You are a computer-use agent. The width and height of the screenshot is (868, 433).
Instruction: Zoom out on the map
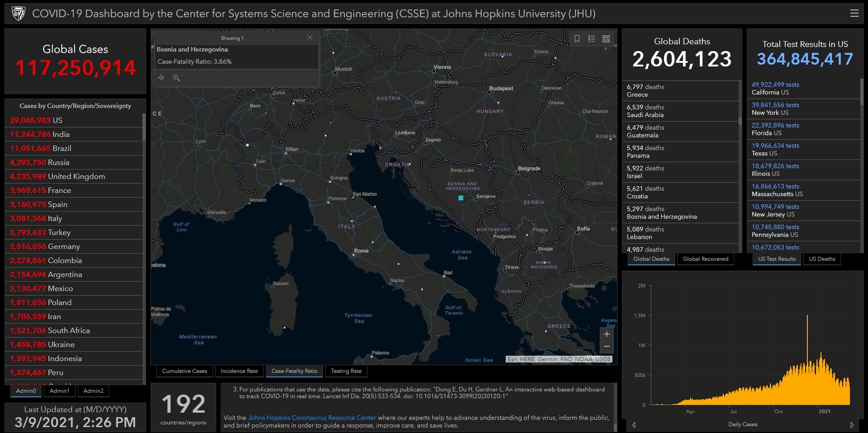point(607,347)
